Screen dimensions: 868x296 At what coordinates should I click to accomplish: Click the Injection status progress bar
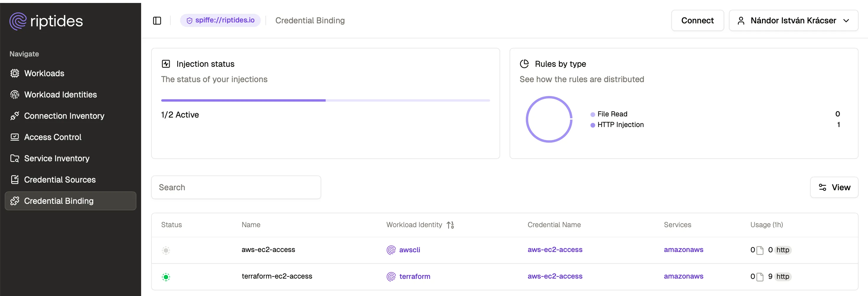(325, 100)
